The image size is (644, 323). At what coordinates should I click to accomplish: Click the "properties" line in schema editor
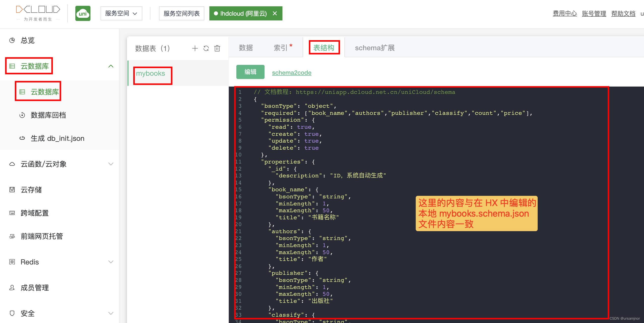(x=288, y=162)
